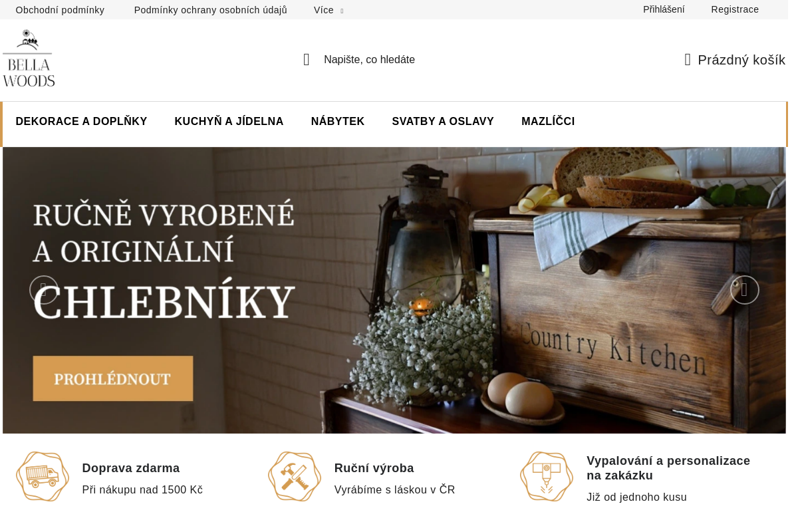Image resolution: width=798 pixels, height=532 pixels.
Task: Open the Kuchyň a jídelna category
Action: (229, 122)
